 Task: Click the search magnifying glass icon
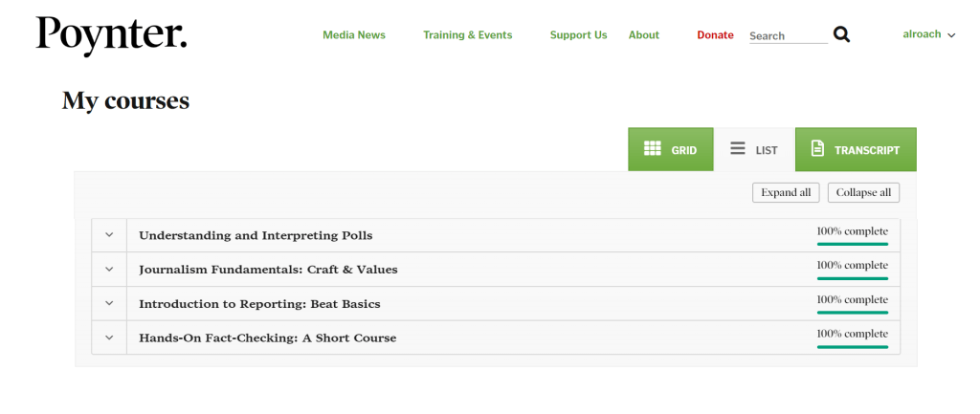(841, 34)
